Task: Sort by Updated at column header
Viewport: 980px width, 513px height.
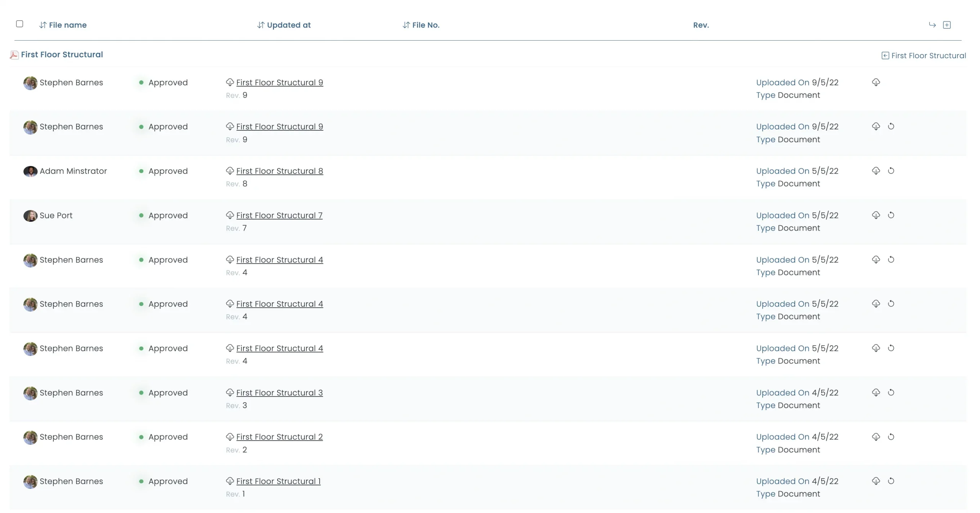Action: pos(283,25)
